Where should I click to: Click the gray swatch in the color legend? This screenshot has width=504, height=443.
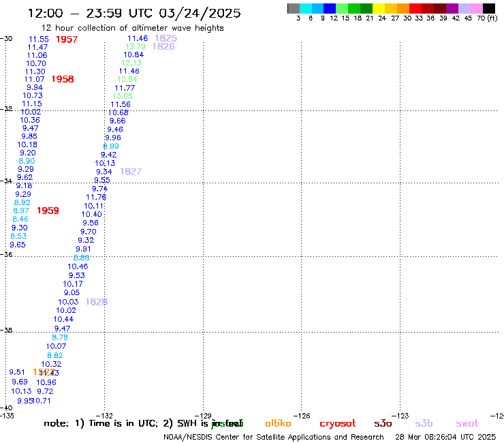coord(294,8)
